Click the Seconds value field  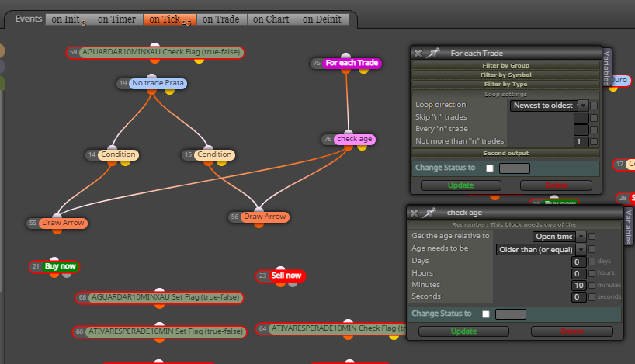578,296
